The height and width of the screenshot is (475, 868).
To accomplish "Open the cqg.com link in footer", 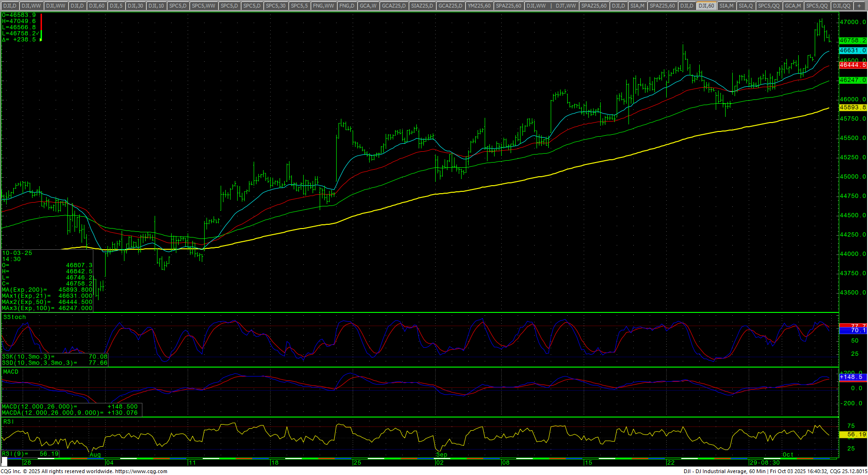I will pos(141,471).
